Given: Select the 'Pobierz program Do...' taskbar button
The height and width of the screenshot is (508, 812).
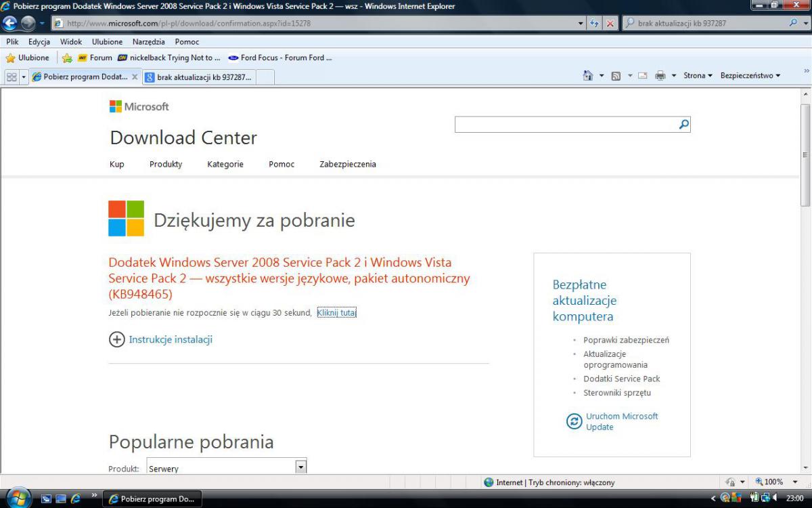Looking at the screenshot, I should [152, 499].
